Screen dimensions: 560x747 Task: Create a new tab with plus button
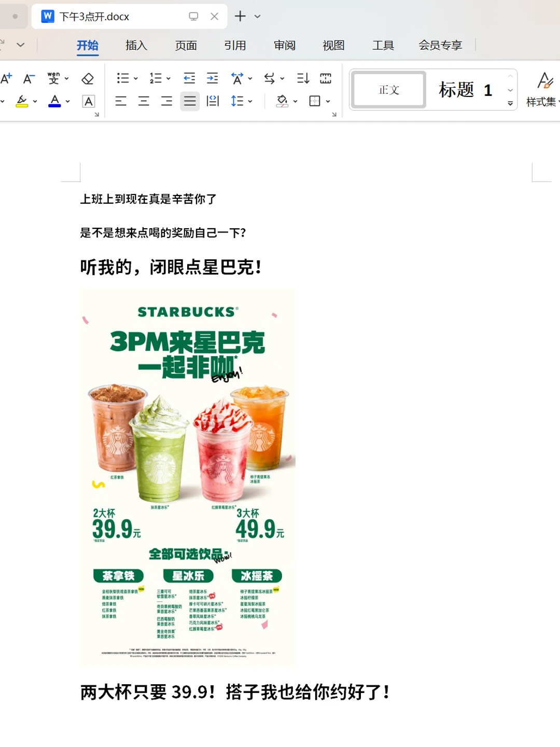[x=240, y=17]
